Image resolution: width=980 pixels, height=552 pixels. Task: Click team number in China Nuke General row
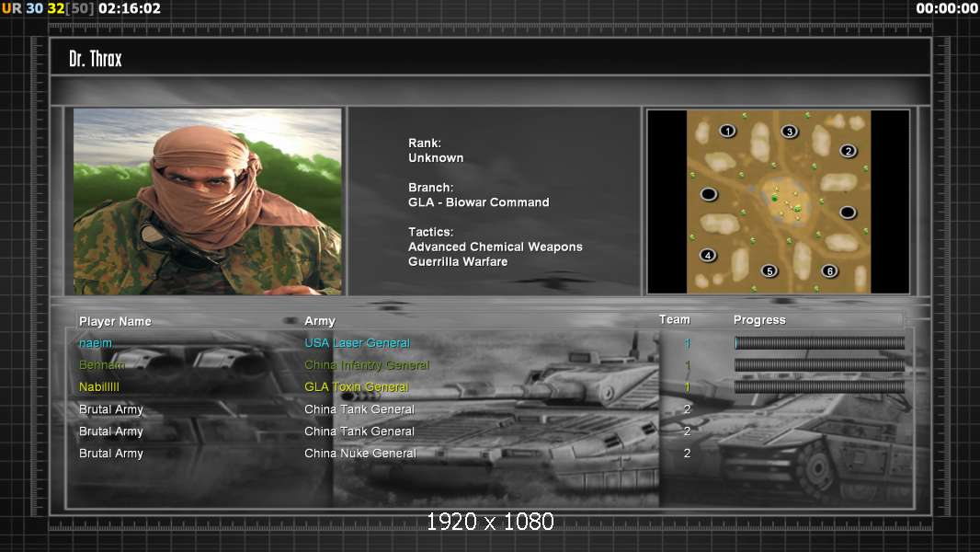pos(687,454)
